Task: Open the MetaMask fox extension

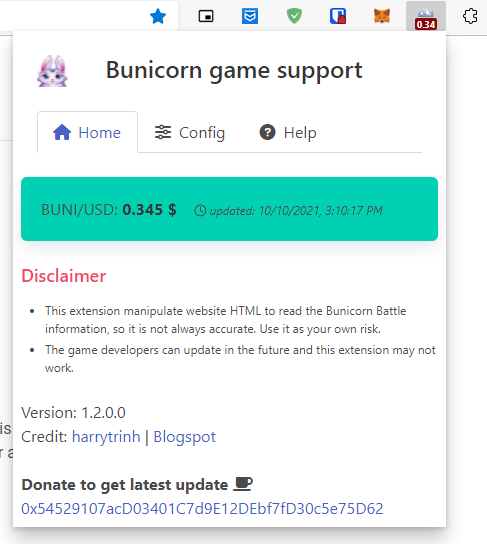Action: pos(382,16)
